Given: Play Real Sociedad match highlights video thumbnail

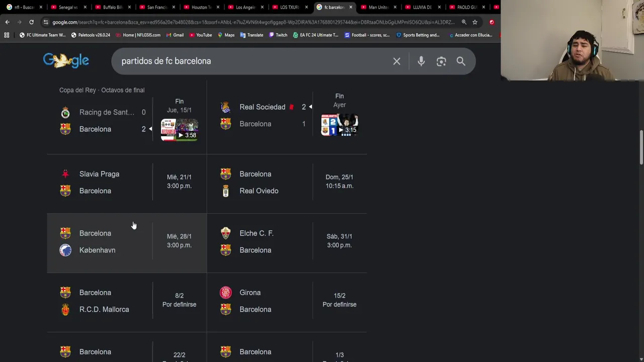Looking at the screenshot, I should coord(340,125).
